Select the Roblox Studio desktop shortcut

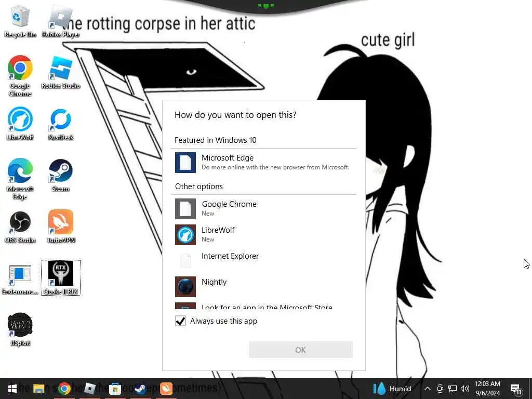(x=61, y=72)
